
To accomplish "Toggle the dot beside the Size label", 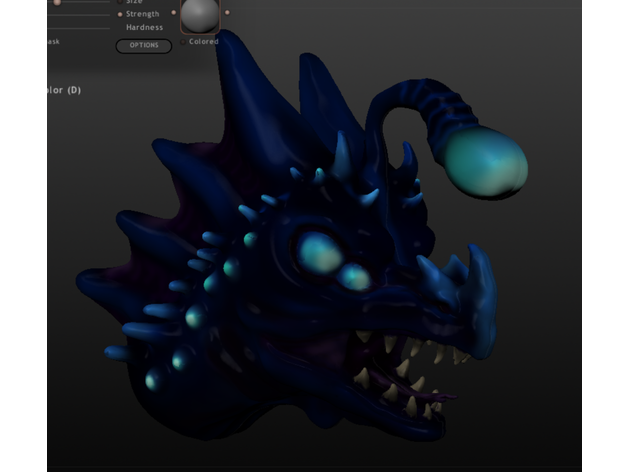I will (x=120, y=2).
